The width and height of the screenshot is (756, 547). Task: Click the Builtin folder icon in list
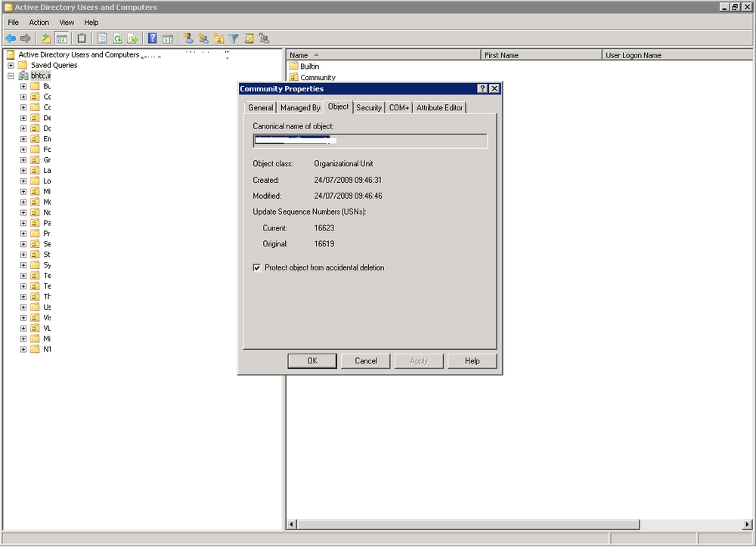click(293, 66)
